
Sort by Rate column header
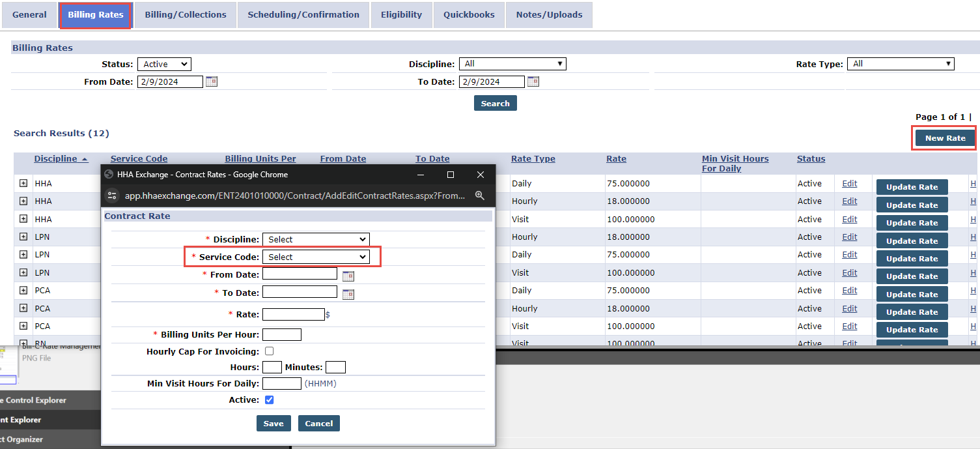pos(616,159)
